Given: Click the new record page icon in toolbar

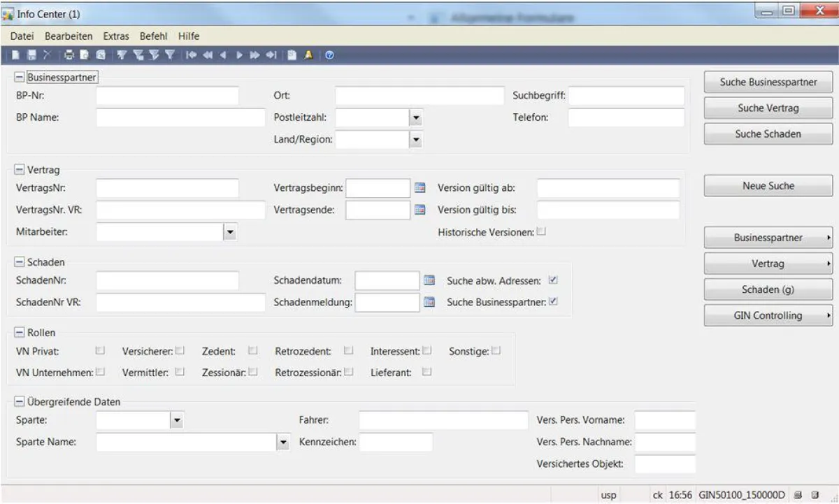Looking at the screenshot, I should tap(15, 56).
